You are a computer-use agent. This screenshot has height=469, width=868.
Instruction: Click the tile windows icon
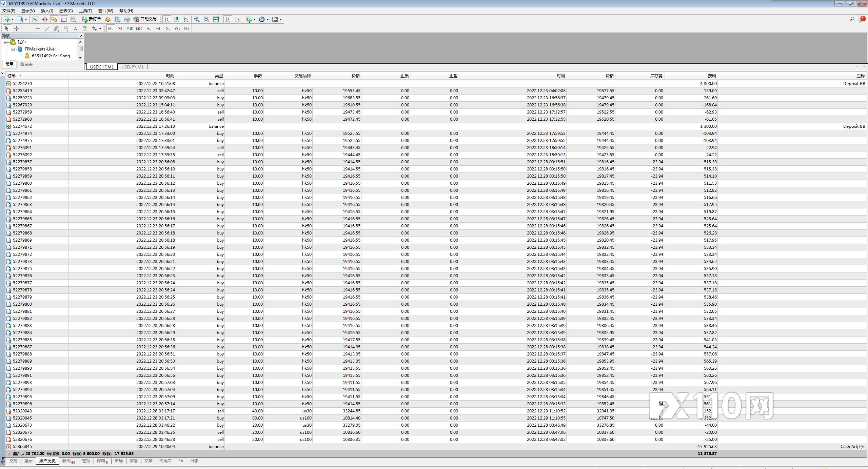[x=216, y=19]
